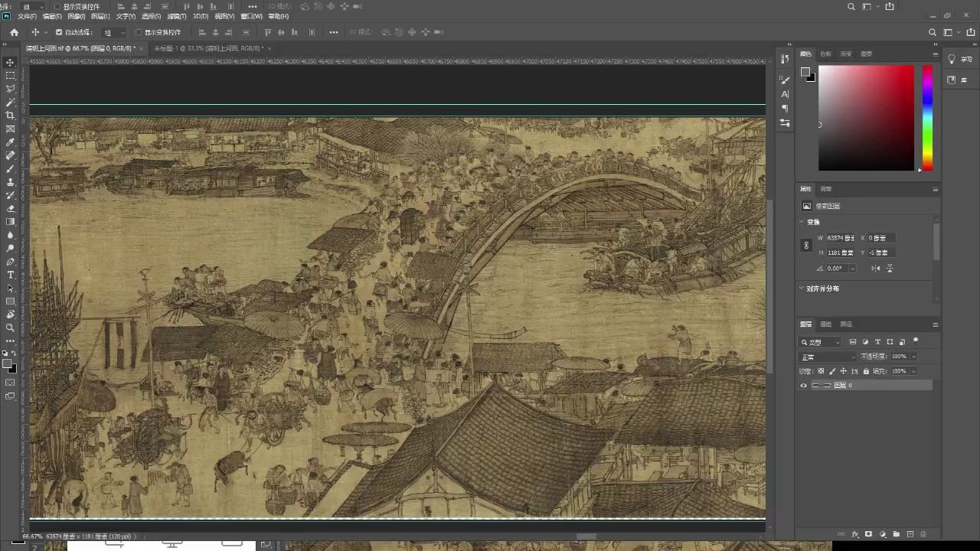Screen dimensions: 980x551
Task: Toggle lock transparent pixels
Action: pos(821,371)
